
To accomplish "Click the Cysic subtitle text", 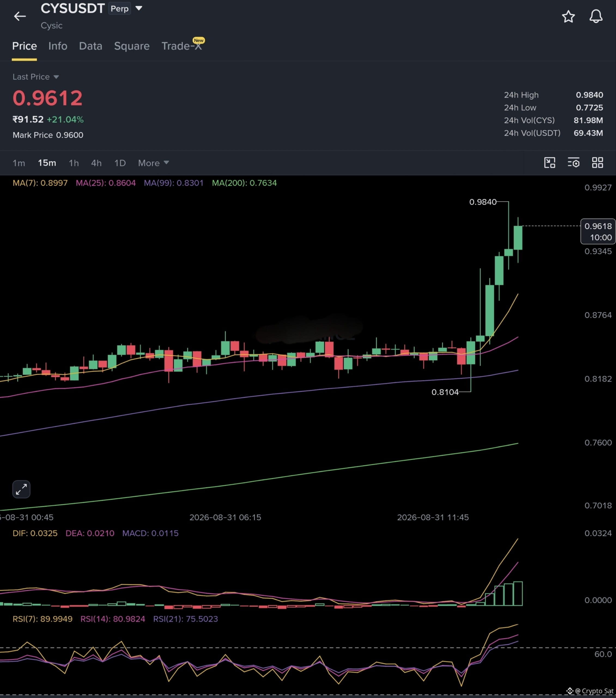I will [x=51, y=26].
